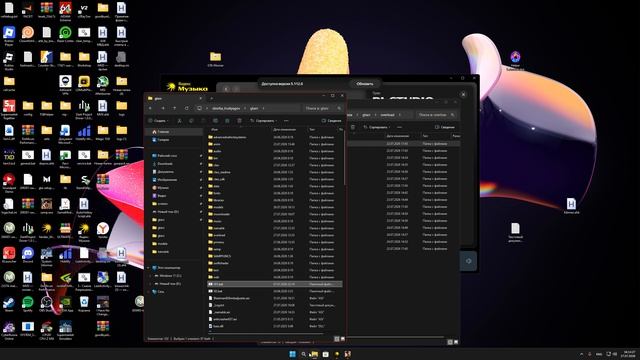Click the Paste icon in Explorer toolbar
Screen dimensions: 640x360
(203, 121)
